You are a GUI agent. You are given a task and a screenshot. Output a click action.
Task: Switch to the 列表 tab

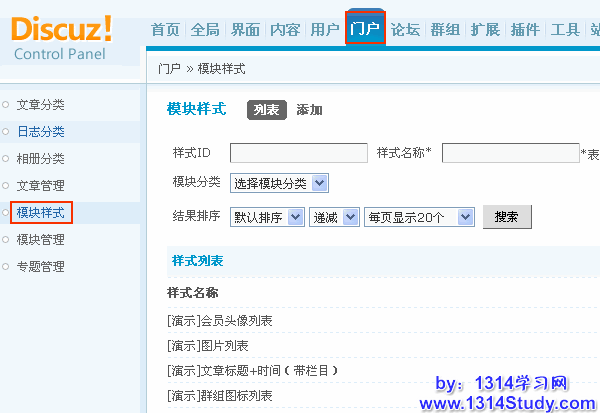(x=266, y=110)
